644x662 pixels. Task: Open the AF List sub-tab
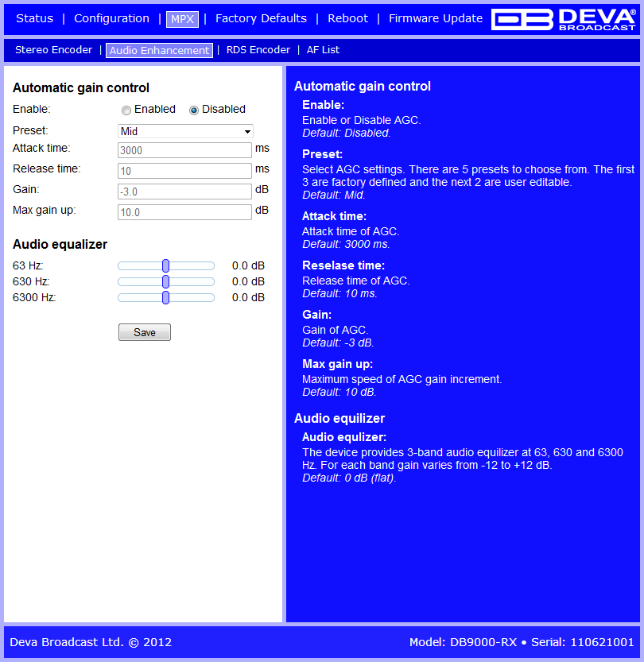[323, 50]
